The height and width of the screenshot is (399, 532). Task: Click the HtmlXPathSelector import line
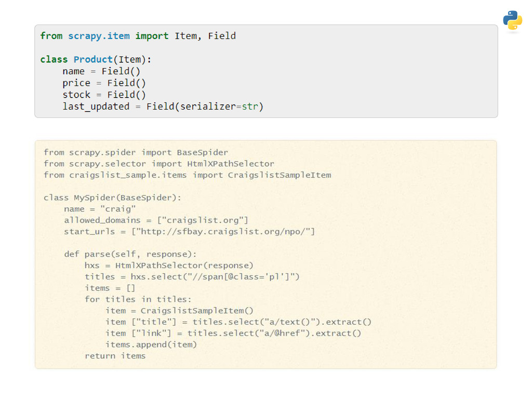(159, 164)
